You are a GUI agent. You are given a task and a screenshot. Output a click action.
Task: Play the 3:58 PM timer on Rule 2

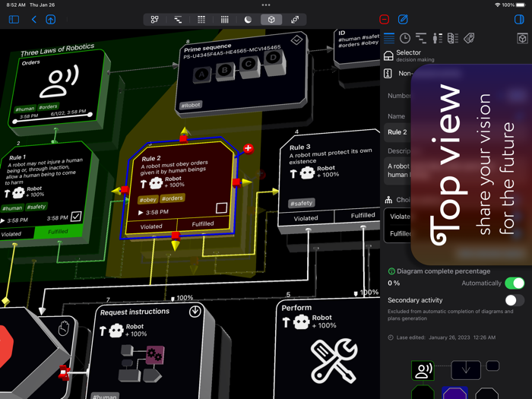141,213
